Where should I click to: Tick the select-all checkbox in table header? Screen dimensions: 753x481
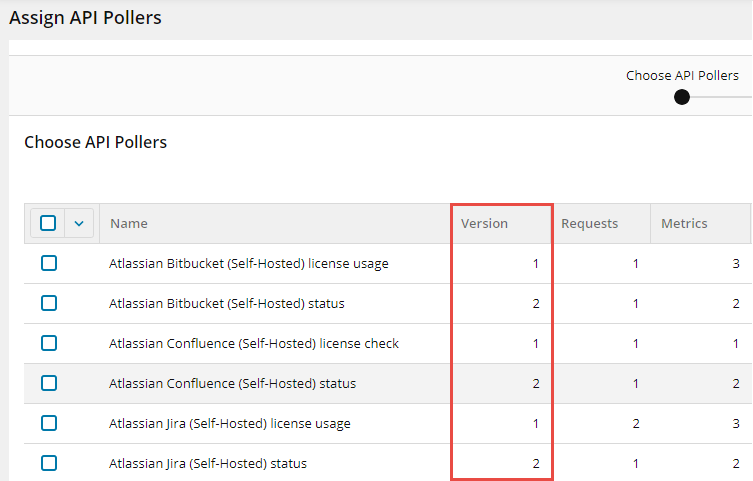[x=48, y=223]
